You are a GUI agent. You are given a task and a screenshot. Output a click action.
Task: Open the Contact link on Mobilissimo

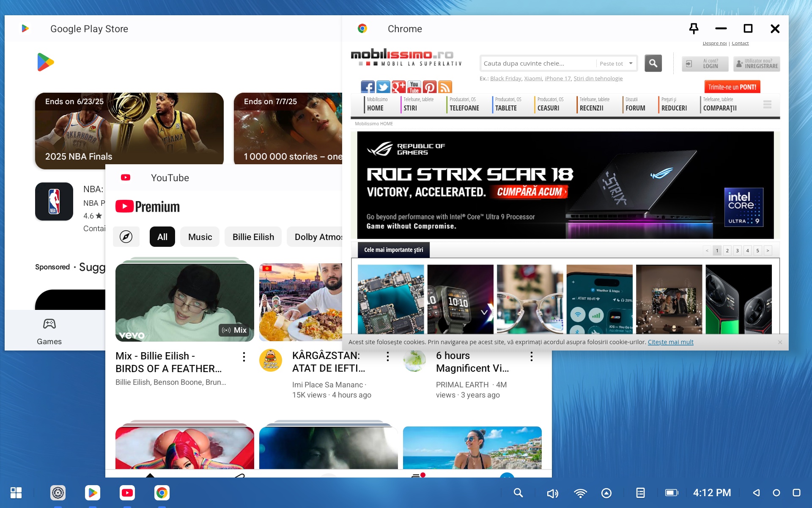(x=740, y=43)
